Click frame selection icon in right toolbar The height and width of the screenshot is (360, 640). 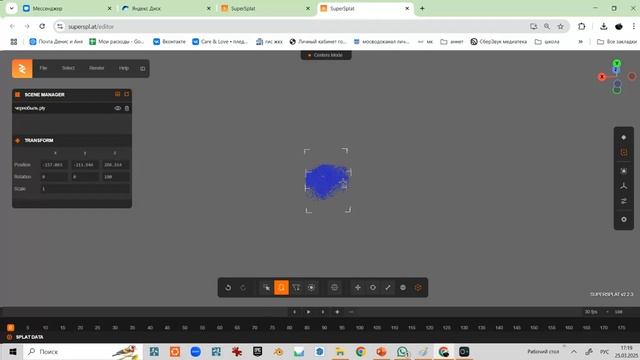pyautogui.click(x=624, y=171)
